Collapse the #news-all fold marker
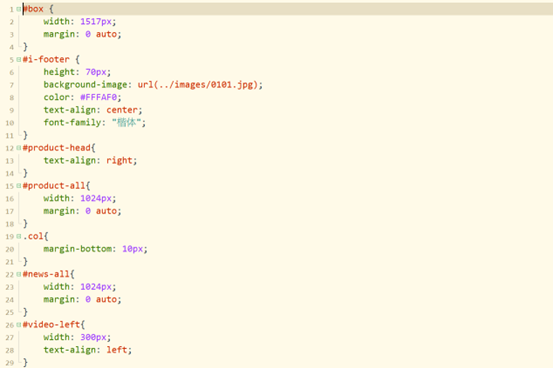This screenshot has height=368, width=553. [x=19, y=274]
